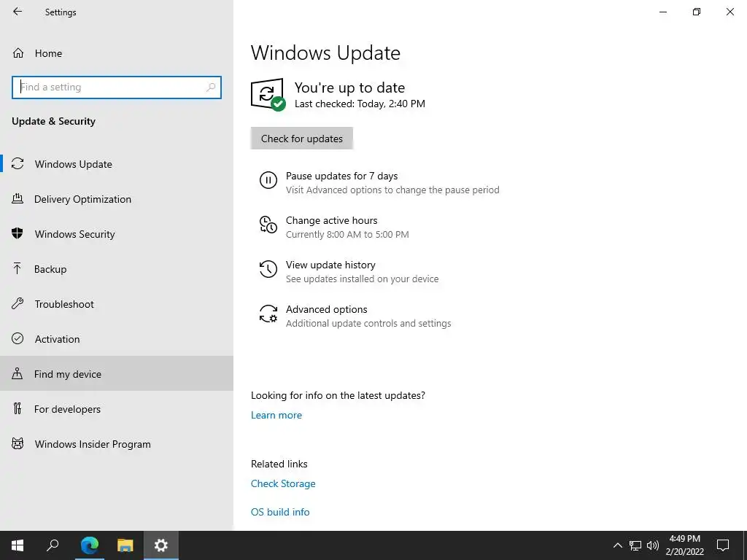Click the 'Update & Security' heading
Image resolution: width=747 pixels, height=560 pixels.
[x=53, y=121]
